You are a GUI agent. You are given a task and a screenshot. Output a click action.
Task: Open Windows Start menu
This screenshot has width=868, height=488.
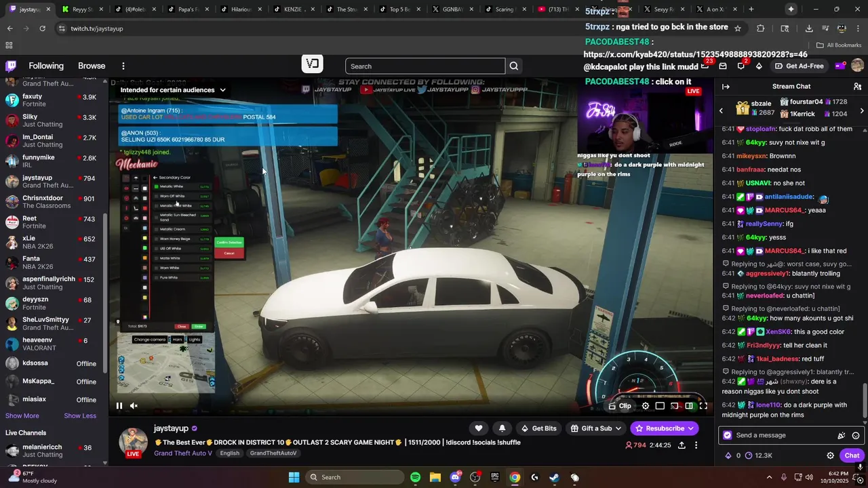point(294,477)
